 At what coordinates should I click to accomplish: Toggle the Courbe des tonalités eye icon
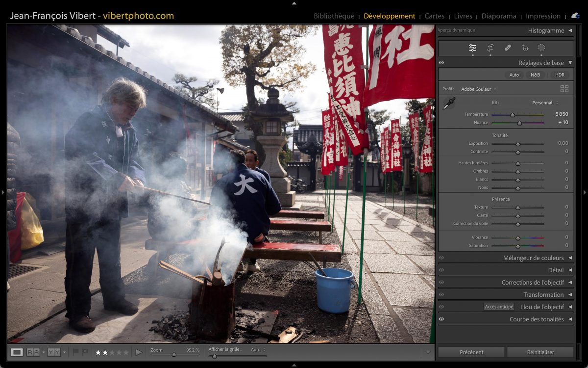[x=441, y=319]
